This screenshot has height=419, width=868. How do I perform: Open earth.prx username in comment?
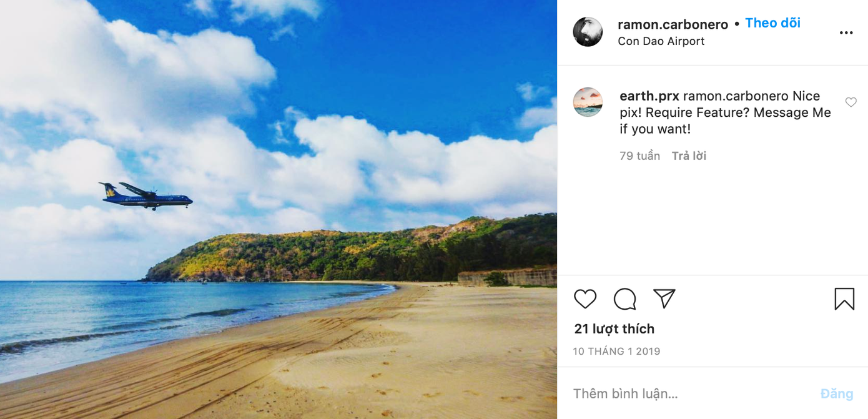(649, 96)
